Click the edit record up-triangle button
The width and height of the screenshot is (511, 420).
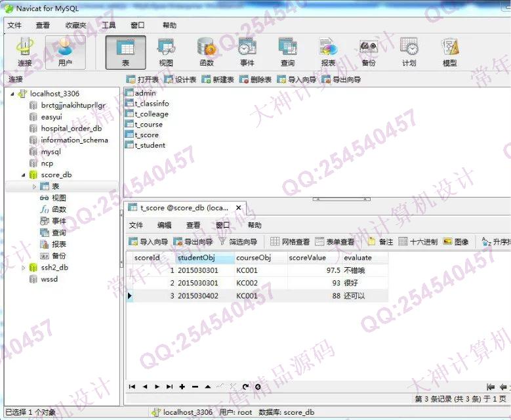coord(207,387)
